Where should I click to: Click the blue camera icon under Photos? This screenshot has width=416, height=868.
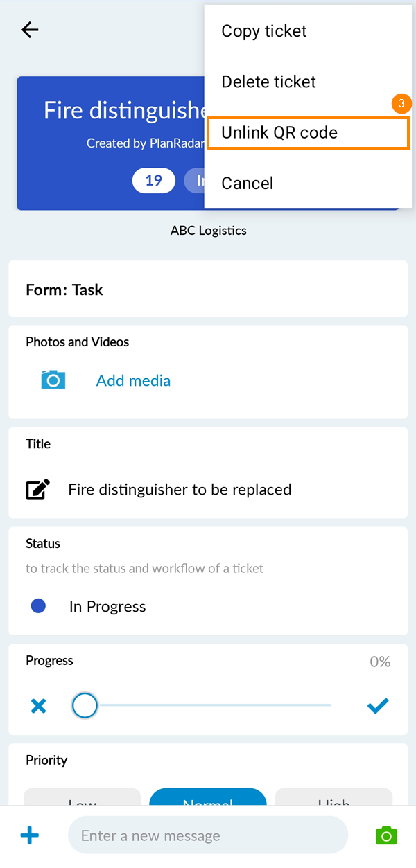coord(53,380)
